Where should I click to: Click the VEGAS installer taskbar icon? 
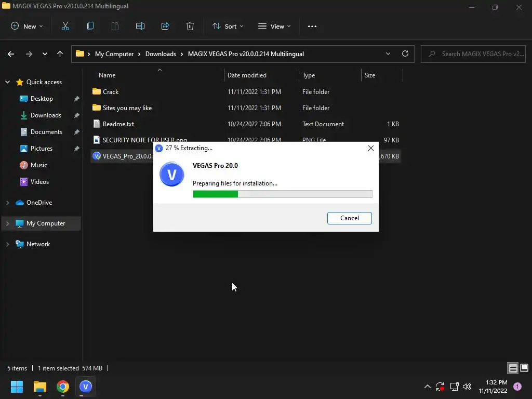click(x=86, y=387)
